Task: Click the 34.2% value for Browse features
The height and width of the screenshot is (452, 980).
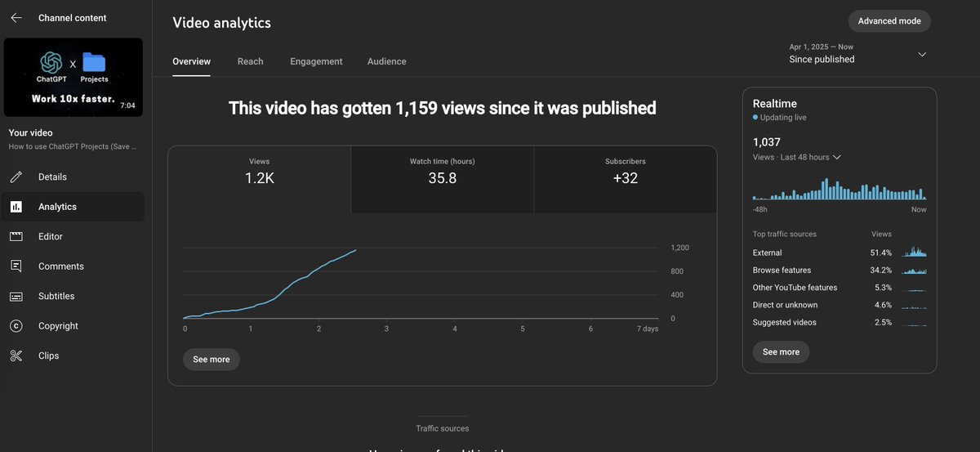Action: [881, 271]
